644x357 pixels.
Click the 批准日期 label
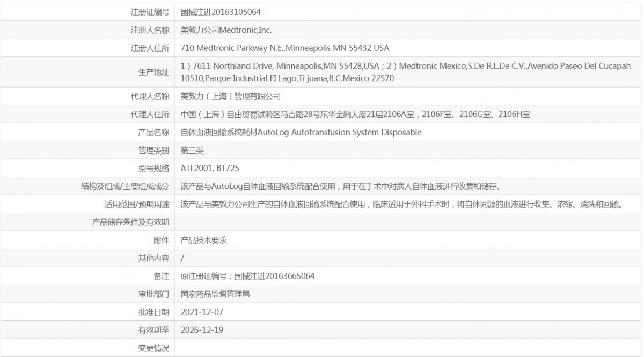(x=153, y=312)
